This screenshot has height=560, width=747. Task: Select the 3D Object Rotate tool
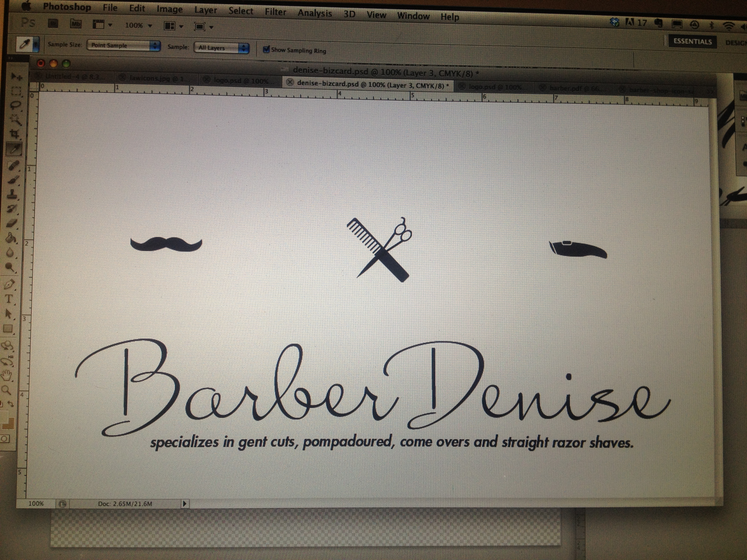pyautogui.click(x=7, y=346)
